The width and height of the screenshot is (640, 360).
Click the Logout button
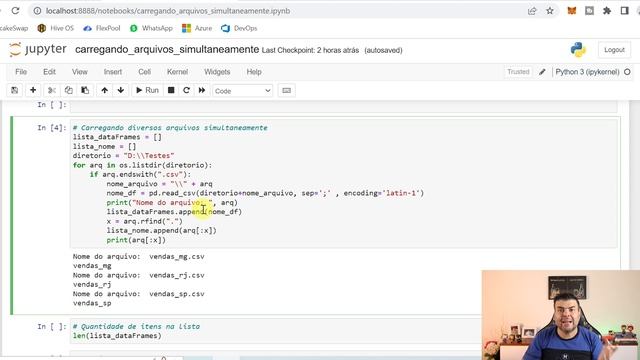(614, 50)
